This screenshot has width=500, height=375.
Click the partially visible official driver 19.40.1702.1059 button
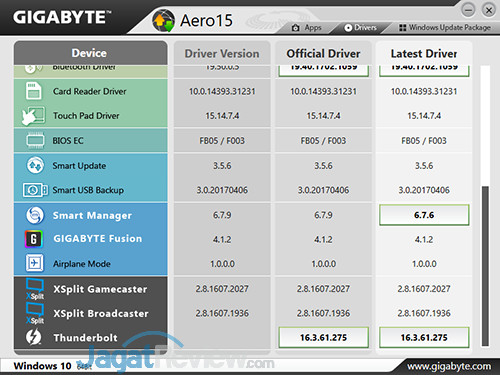(324, 71)
